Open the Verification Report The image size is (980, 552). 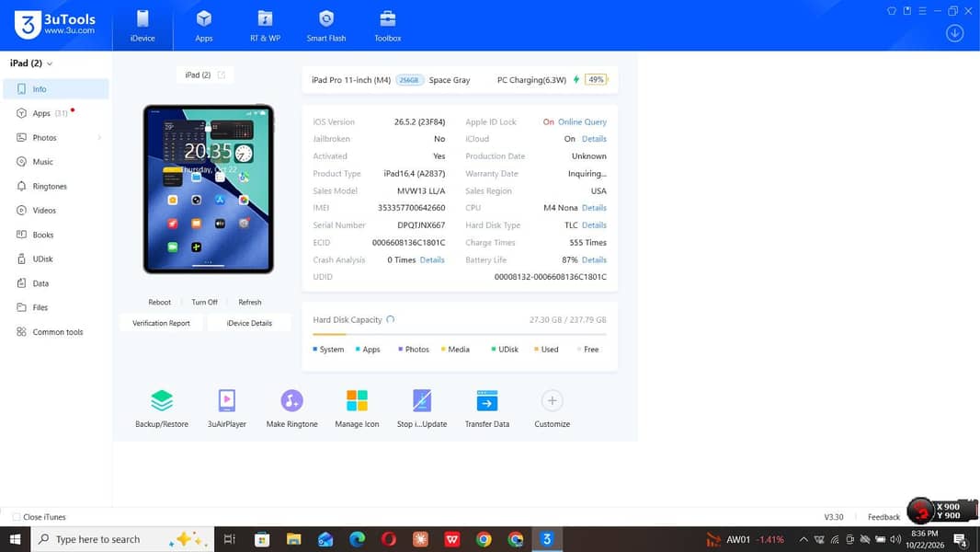click(161, 323)
